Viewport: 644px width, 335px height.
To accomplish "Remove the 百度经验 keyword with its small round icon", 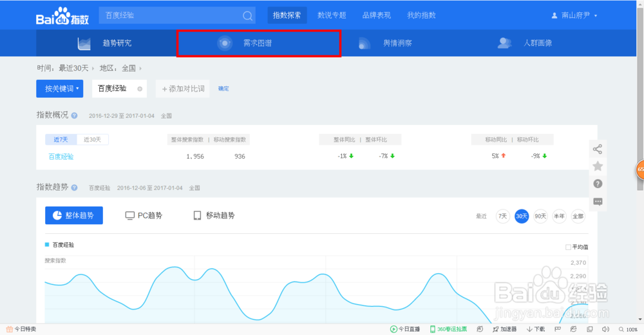I will point(140,89).
